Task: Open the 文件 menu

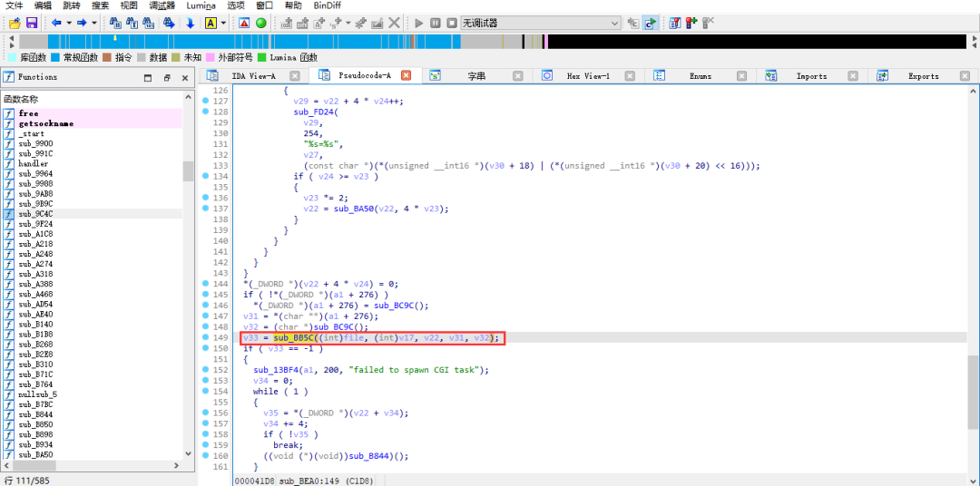Action: (x=15, y=5)
